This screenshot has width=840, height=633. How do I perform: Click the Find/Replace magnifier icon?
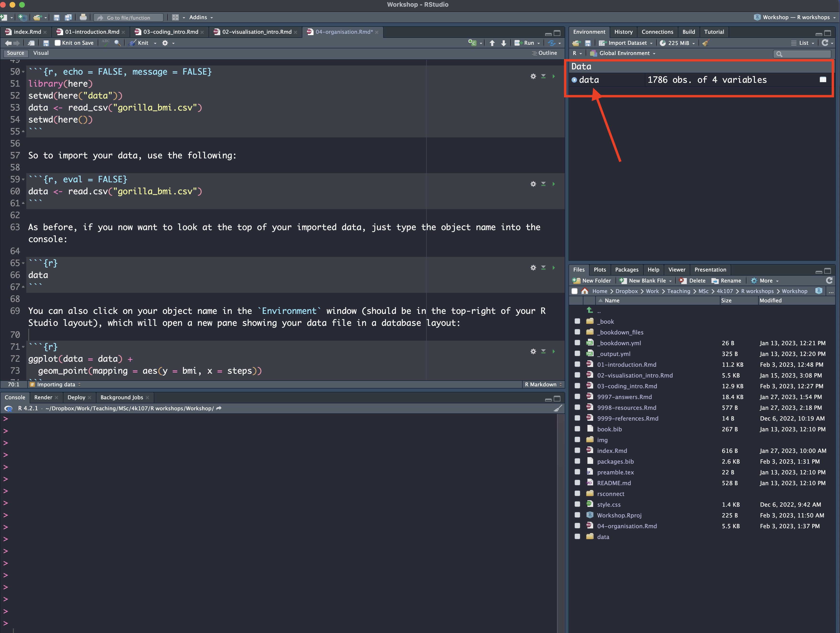[117, 43]
